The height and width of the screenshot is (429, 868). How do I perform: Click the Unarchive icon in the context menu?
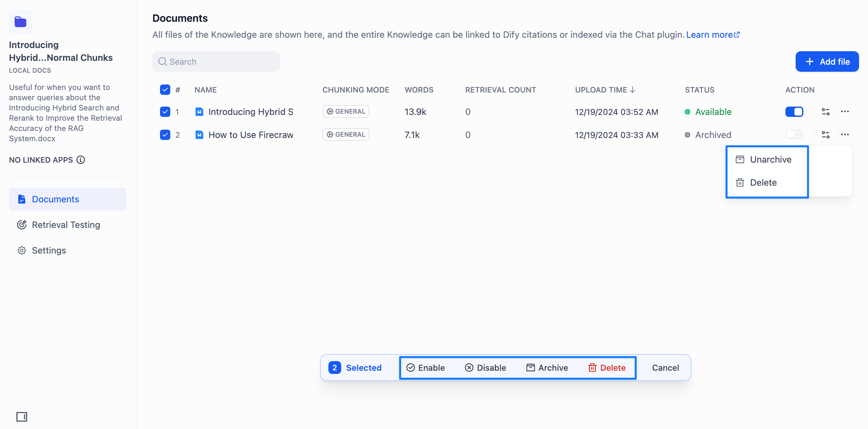[x=740, y=159]
